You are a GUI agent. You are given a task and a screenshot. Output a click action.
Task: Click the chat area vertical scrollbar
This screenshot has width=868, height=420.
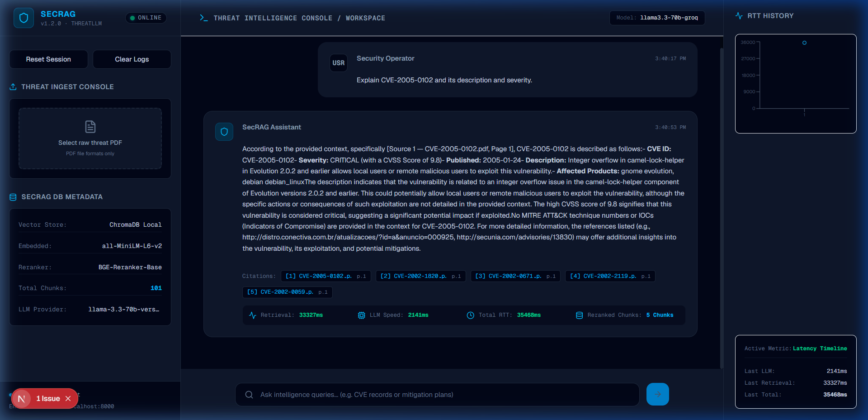point(722,208)
